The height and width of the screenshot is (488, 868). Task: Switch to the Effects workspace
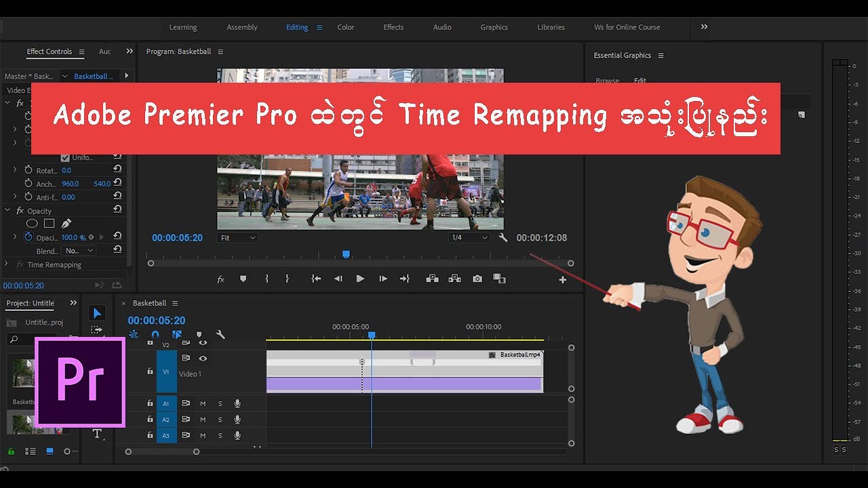(393, 27)
